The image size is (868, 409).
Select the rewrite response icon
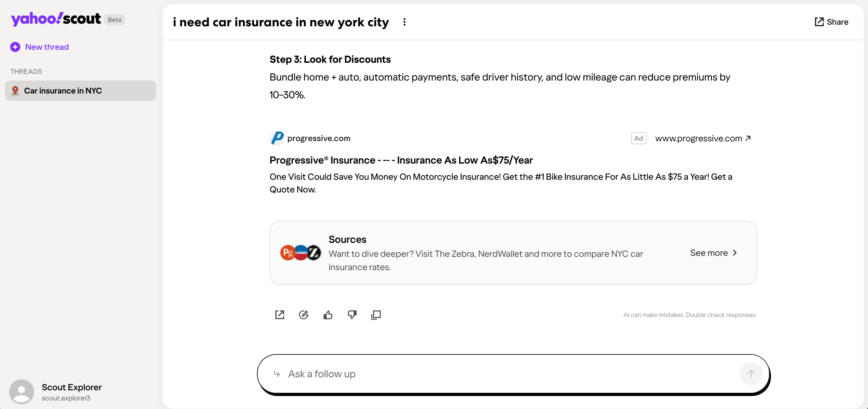[304, 315]
